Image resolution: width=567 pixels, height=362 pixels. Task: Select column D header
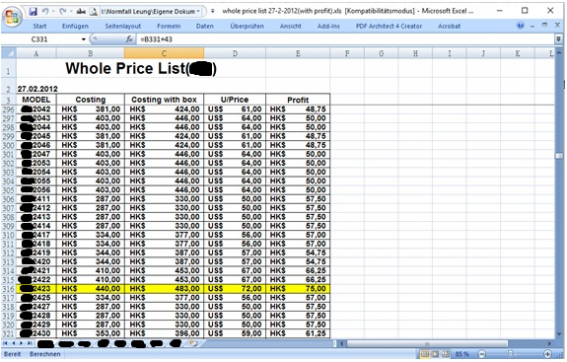click(x=235, y=54)
